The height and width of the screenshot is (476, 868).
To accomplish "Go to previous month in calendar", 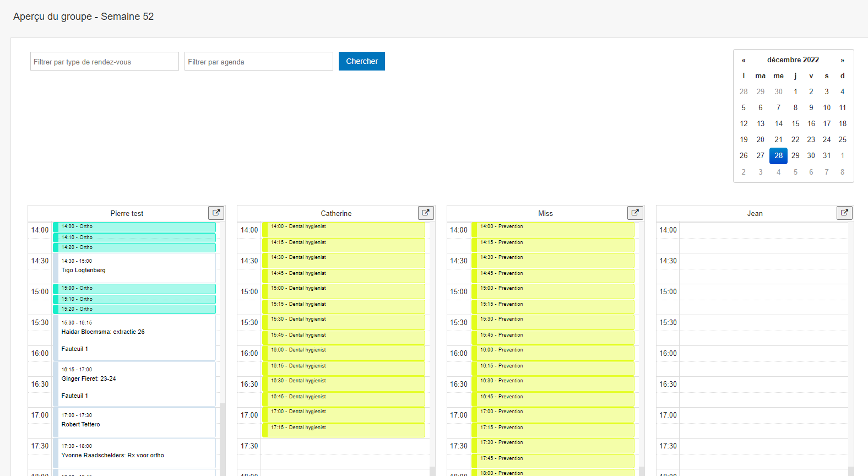I will pyautogui.click(x=744, y=60).
